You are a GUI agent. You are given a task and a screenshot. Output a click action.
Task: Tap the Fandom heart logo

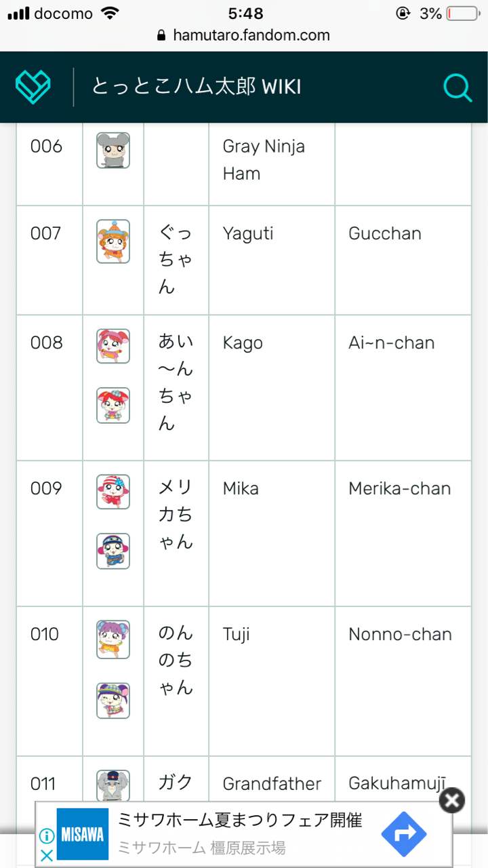click(x=33, y=87)
